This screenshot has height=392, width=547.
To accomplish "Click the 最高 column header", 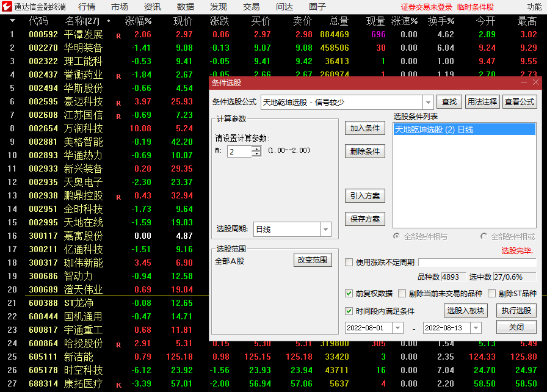I will click(527, 21).
